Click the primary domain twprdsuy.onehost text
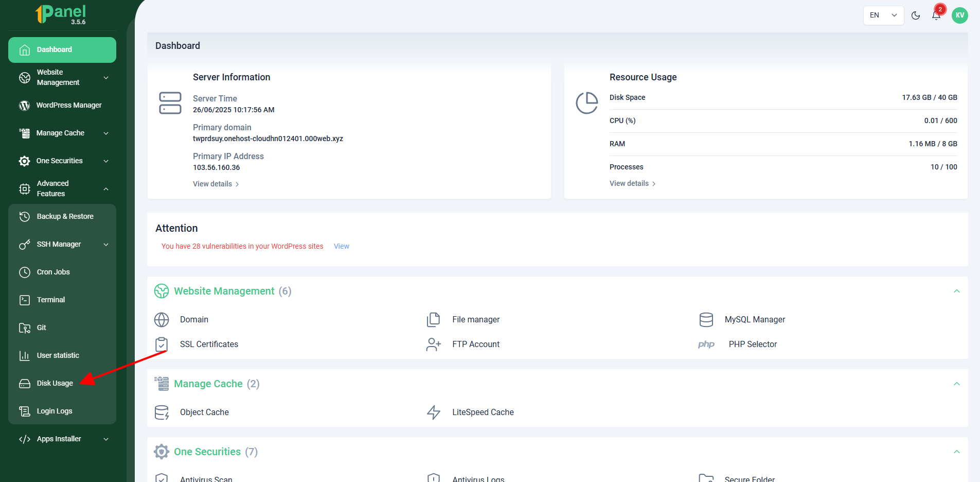Viewport: 980px width, 482px height. point(268,139)
